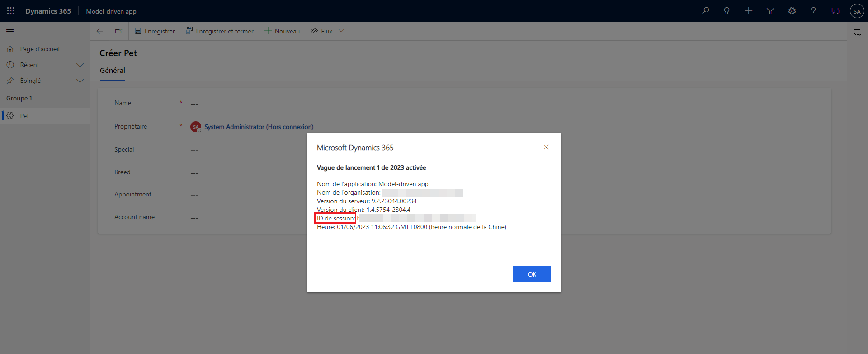Click Model-driven app name in header
The image size is (868, 354).
[111, 11]
